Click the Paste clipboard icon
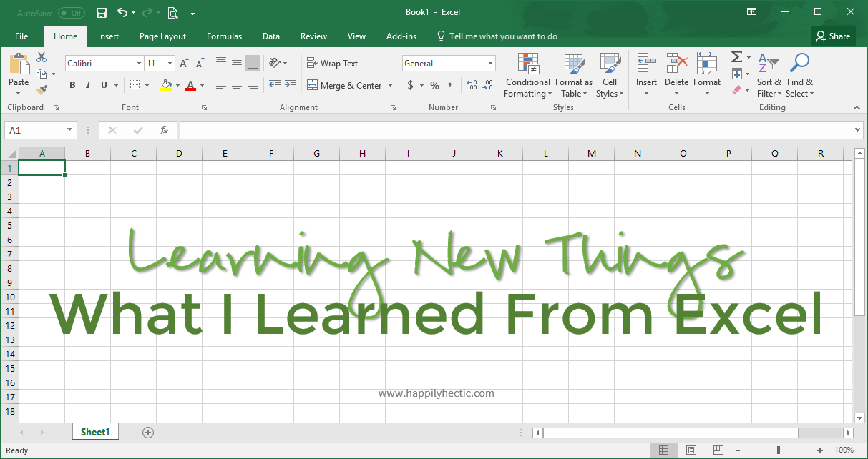 point(19,64)
